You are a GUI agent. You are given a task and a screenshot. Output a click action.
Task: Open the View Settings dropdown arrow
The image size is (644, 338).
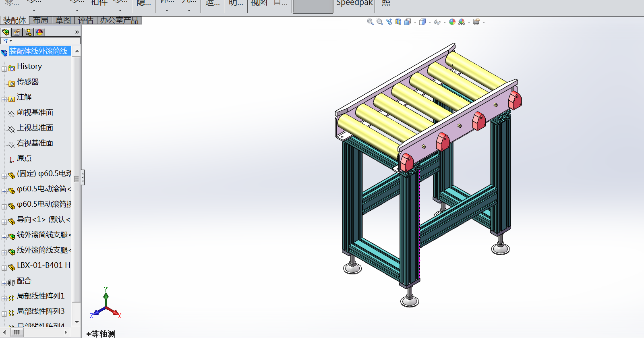484,23
